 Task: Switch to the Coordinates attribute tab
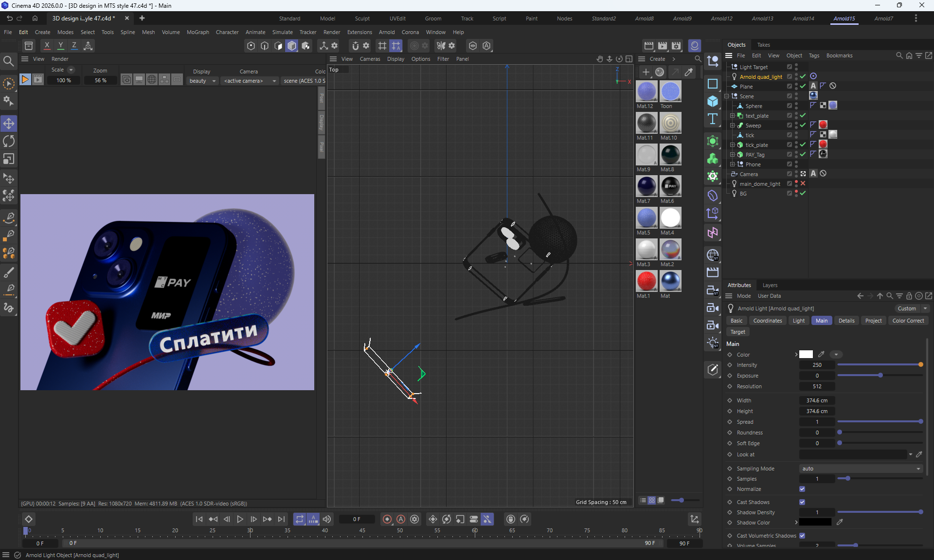click(767, 321)
